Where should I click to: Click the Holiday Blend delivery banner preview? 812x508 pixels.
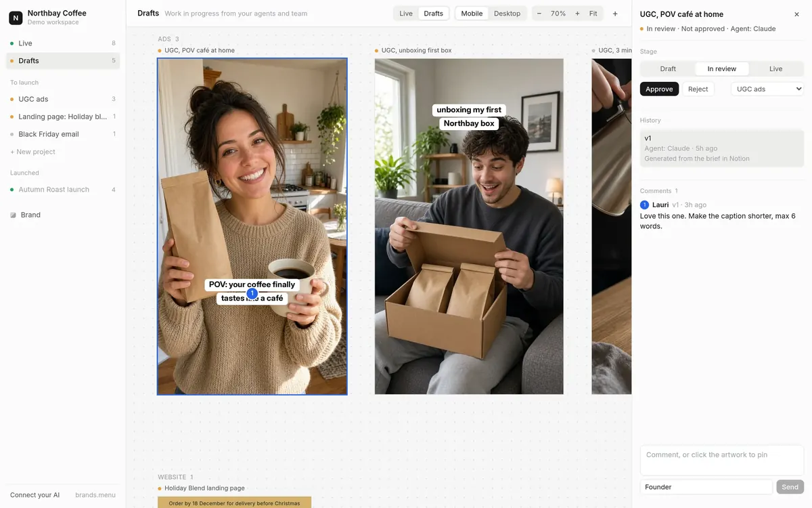tap(234, 503)
